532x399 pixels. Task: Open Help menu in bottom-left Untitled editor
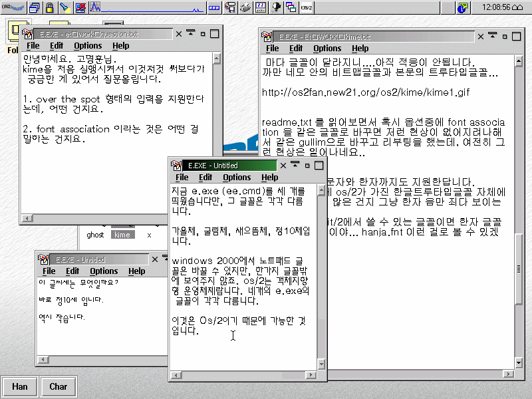tap(137, 271)
